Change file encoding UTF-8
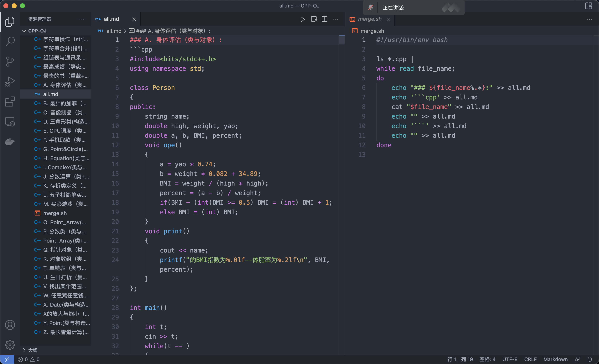Viewport: 599px width, 364px height. click(510, 359)
